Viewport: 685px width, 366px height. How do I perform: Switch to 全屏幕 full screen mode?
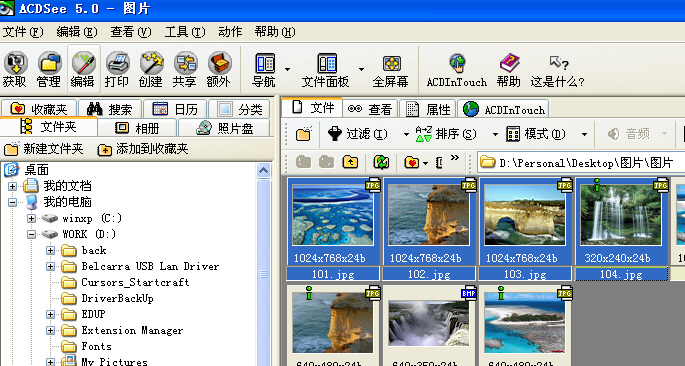[x=391, y=63]
